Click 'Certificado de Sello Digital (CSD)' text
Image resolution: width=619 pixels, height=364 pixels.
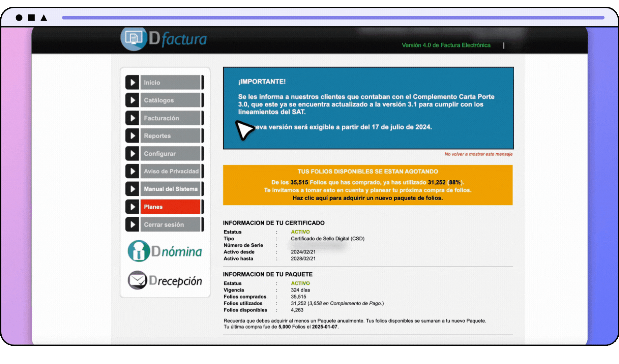coord(328,239)
